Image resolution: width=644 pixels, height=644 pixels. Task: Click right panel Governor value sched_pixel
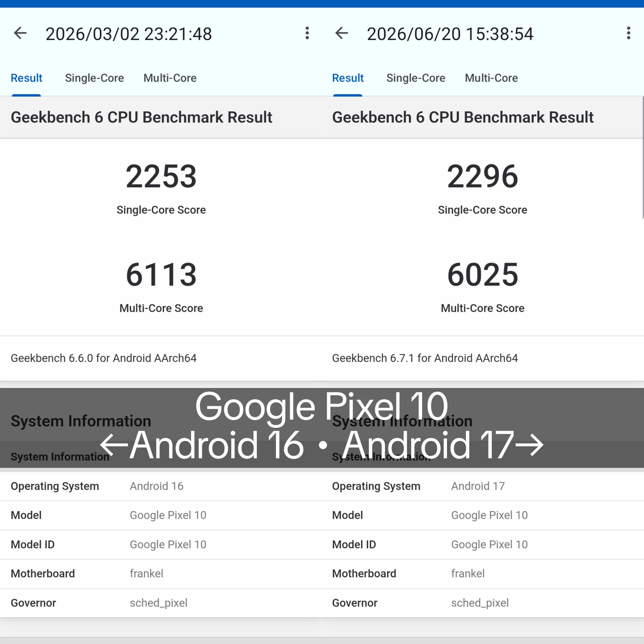click(x=480, y=603)
